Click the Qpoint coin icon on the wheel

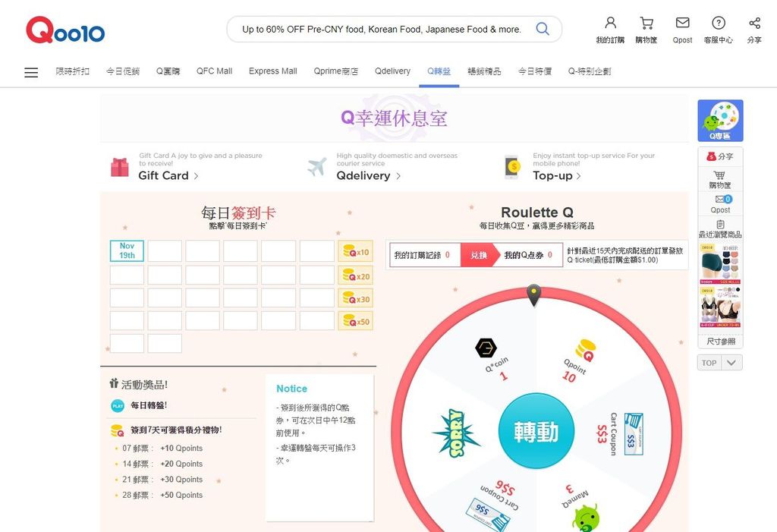coord(585,350)
